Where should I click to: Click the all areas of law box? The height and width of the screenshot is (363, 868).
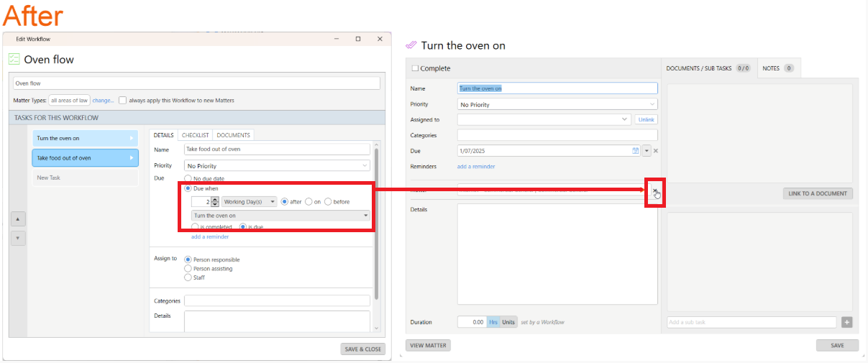[x=69, y=100]
